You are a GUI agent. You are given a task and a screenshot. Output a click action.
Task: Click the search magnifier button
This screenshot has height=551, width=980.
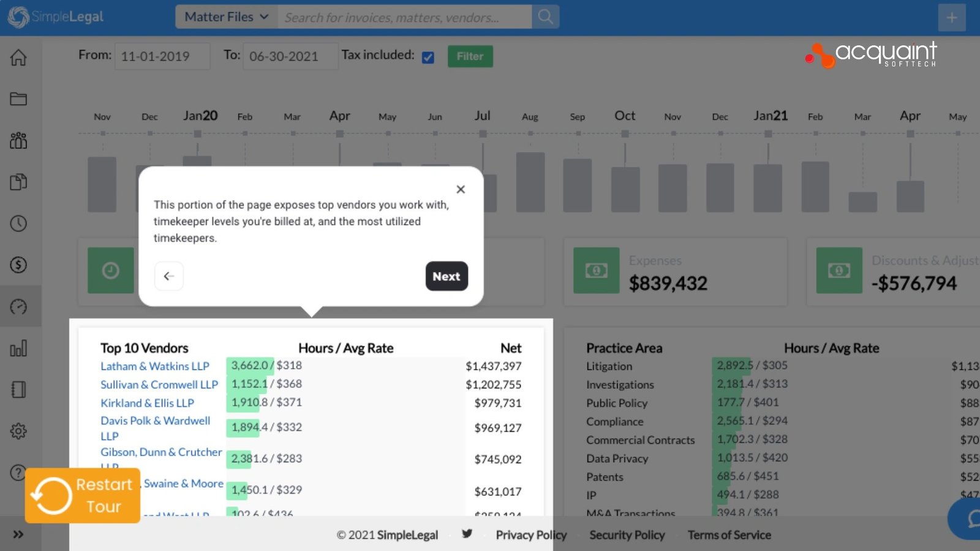click(545, 17)
